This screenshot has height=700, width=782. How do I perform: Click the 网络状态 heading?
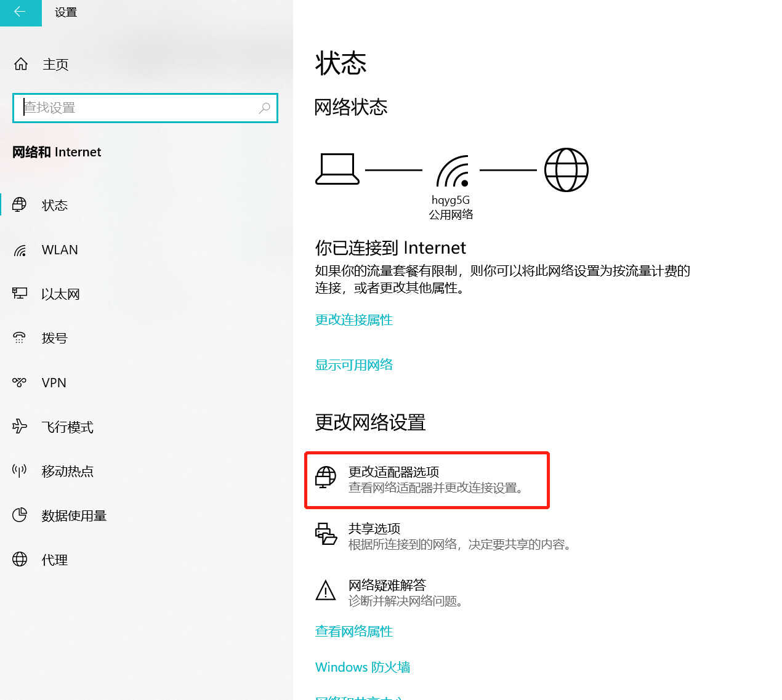pos(351,107)
